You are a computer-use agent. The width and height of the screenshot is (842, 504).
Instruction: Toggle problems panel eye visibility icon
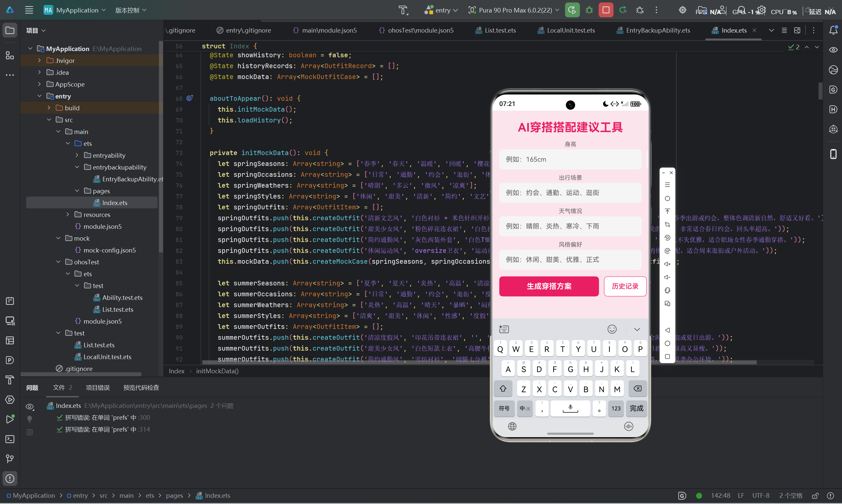[x=30, y=407]
